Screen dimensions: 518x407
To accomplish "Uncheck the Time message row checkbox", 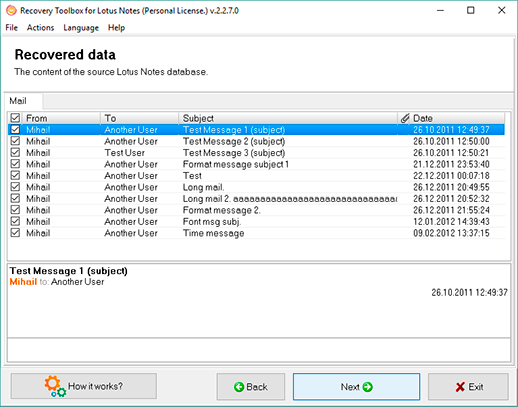I will pyautogui.click(x=15, y=233).
